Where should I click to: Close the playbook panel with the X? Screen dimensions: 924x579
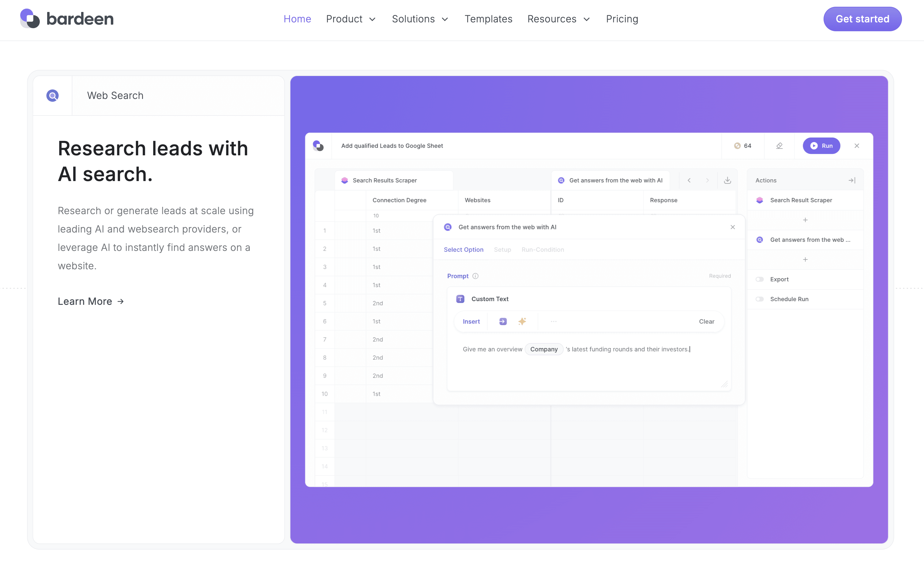tap(857, 146)
